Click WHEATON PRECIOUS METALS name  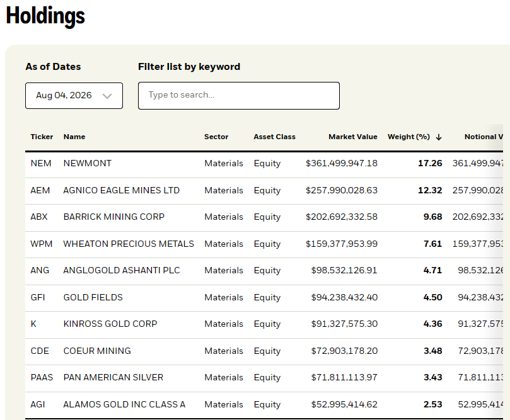(129, 244)
